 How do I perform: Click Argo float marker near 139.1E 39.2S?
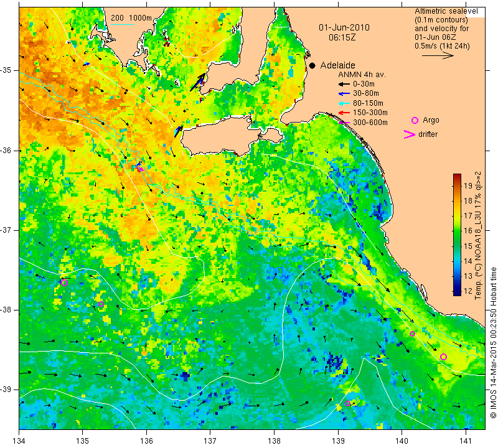click(x=347, y=404)
